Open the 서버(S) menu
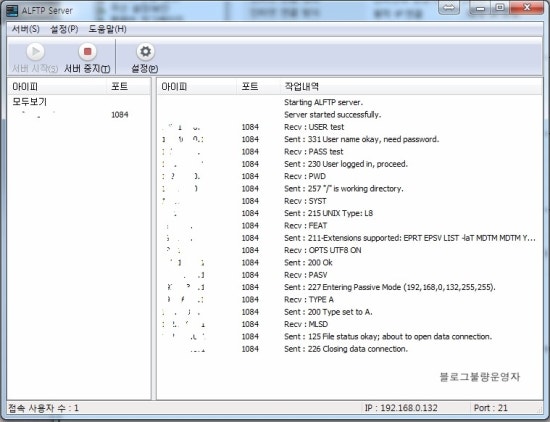Image resolution: width=550 pixels, height=422 pixels. (x=26, y=29)
